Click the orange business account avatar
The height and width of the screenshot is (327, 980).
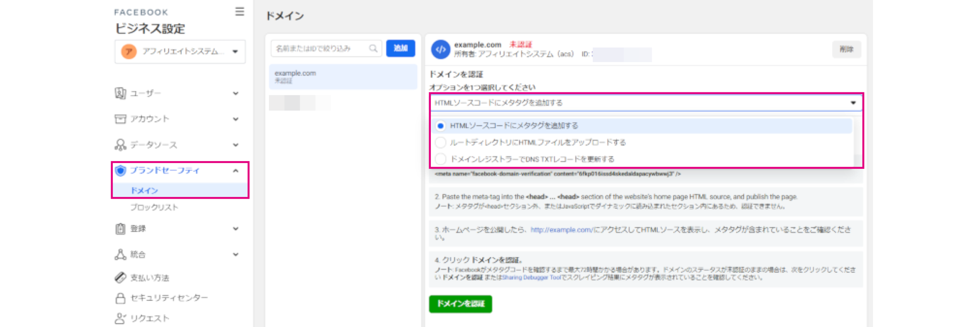coord(129,52)
